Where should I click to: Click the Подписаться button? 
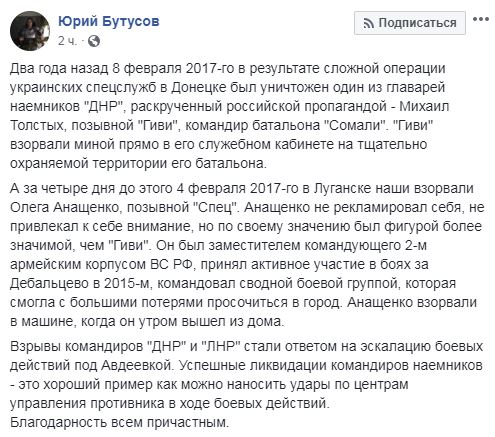pyautogui.click(x=410, y=23)
